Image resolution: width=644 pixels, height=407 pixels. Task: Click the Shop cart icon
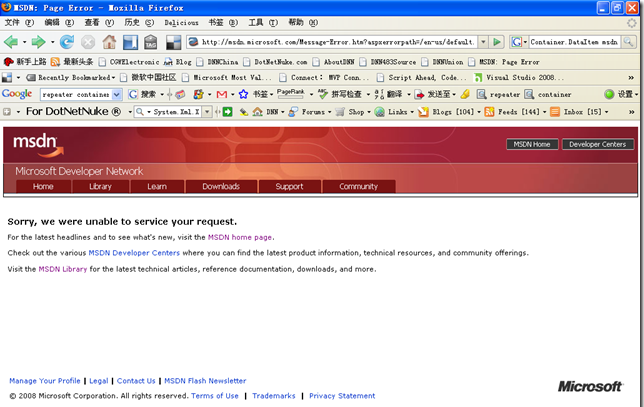[x=340, y=112]
